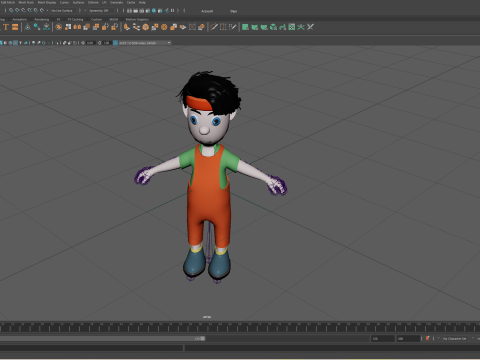Select the Quad Draw pencil-with-dots icon
Viewport: 480px width, 360px height.
click(x=232, y=27)
